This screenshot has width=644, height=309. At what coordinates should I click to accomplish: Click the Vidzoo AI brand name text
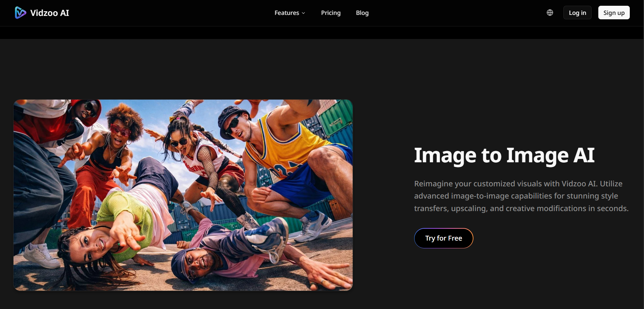(x=49, y=13)
